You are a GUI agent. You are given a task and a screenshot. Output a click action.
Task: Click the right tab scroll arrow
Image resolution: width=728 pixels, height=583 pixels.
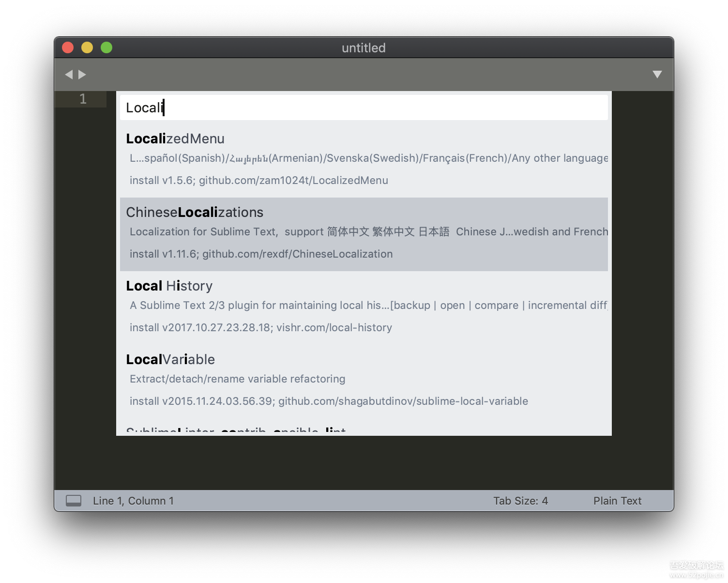(x=82, y=75)
